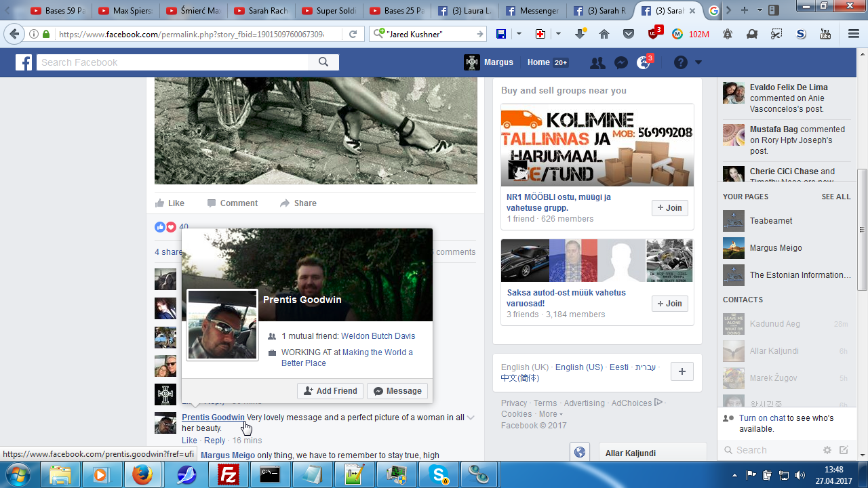
Task: Open the chevron menu on Prentis Goodwin's comment
Action: coord(471,418)
